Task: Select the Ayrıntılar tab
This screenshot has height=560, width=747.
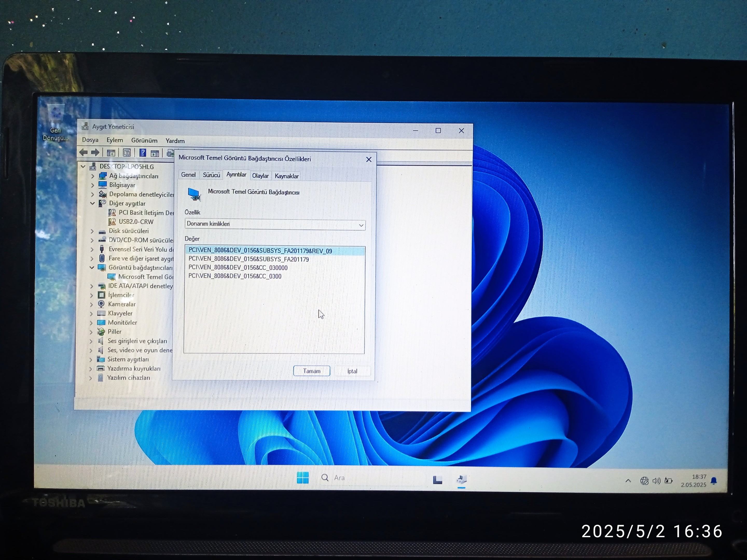Action: click(236, 174)
